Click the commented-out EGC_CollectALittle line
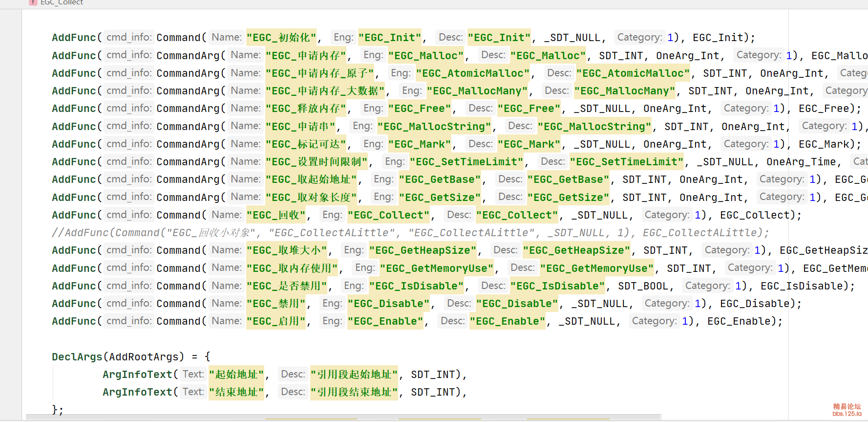This screenshot has height=422, width=868. tap(410, 233)
